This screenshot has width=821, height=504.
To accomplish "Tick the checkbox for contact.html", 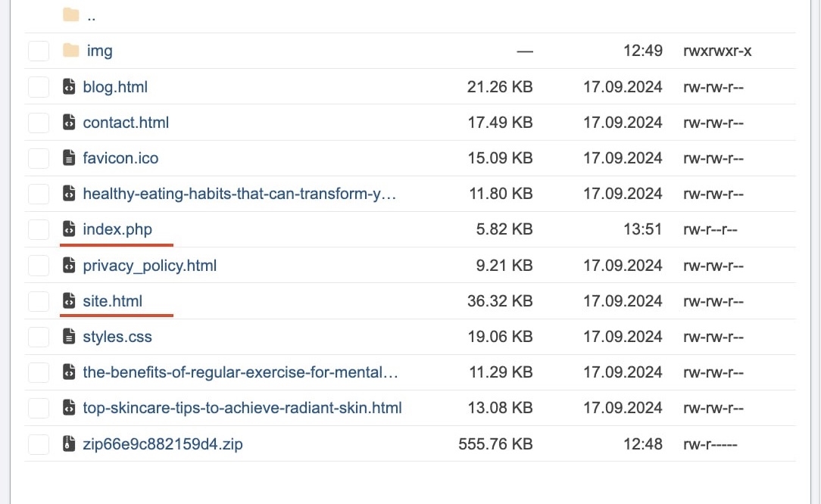I will pyautogui.click(x=39, y=123).
